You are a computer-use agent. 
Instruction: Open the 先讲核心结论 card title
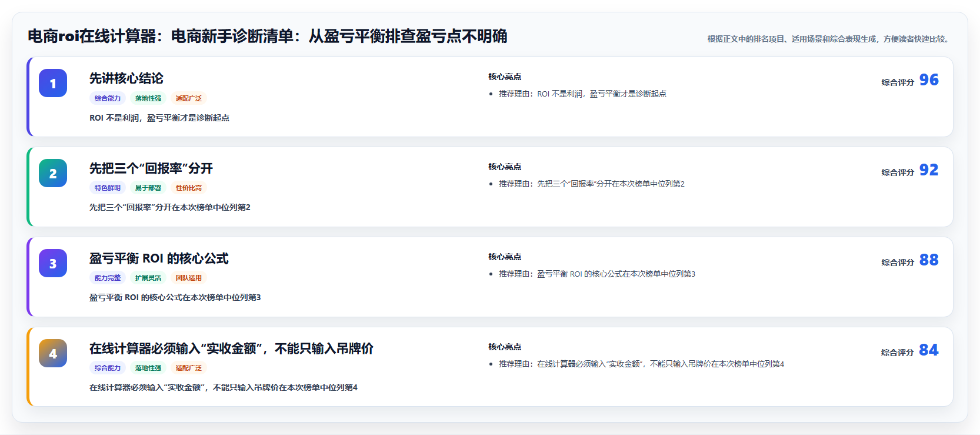[126, 78]
